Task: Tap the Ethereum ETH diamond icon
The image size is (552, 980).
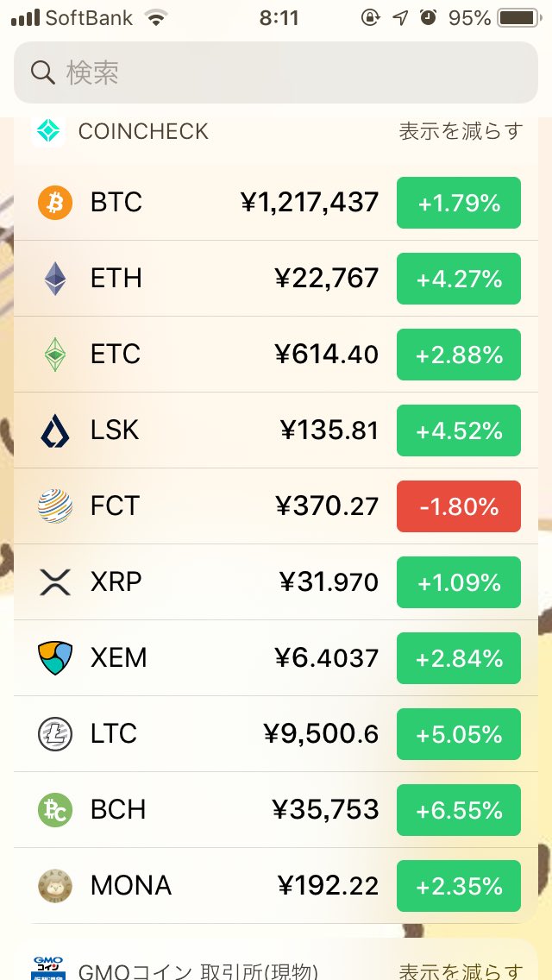Action: click(x=55, y=279)
